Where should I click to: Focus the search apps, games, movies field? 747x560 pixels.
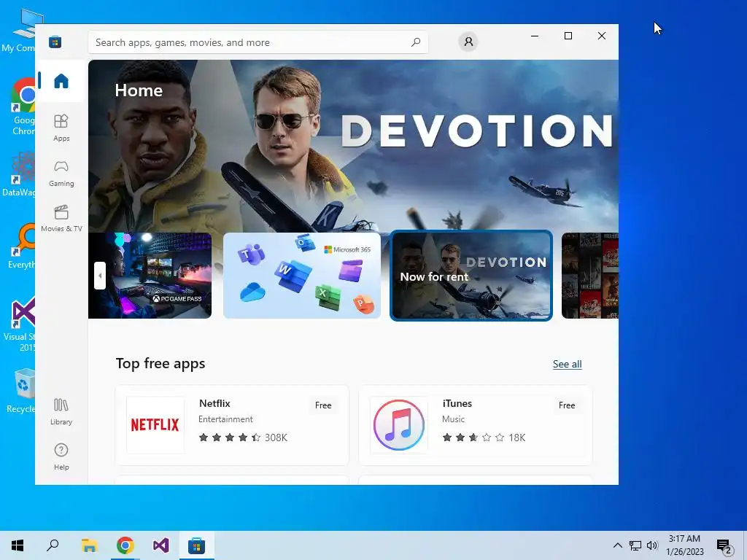coord(258,42)
